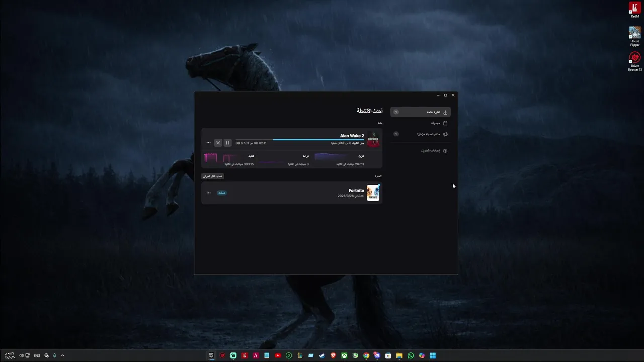Open Google Chrome from the taskbar

[x=366, y=355]
